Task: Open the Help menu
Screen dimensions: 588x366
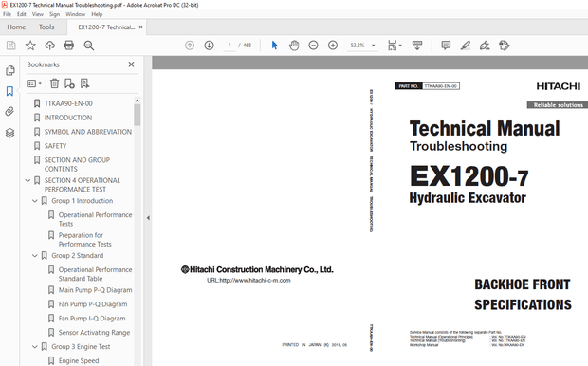Action: tap(97, 14)
